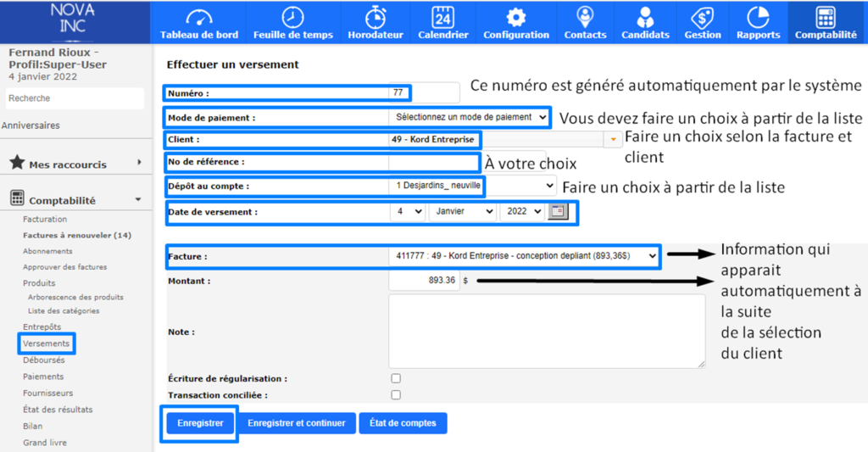Select Versements in the sidebar menu
The height and width of the screenshot is (452, 868).
pos(47,343)
